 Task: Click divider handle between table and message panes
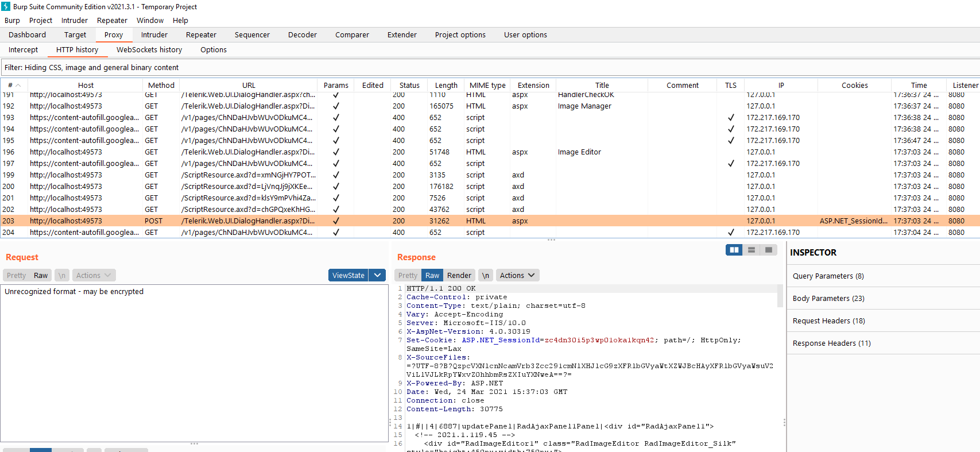click(x=551, y=239)
